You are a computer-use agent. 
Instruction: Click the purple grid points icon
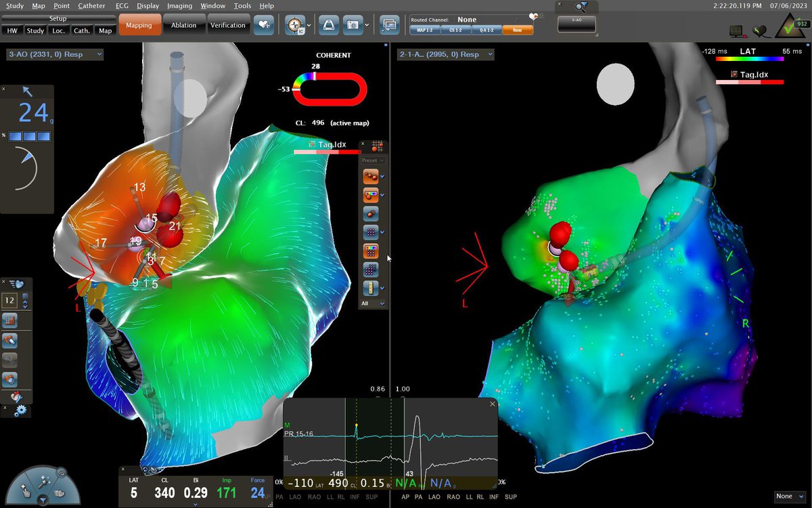coord(370,232)
